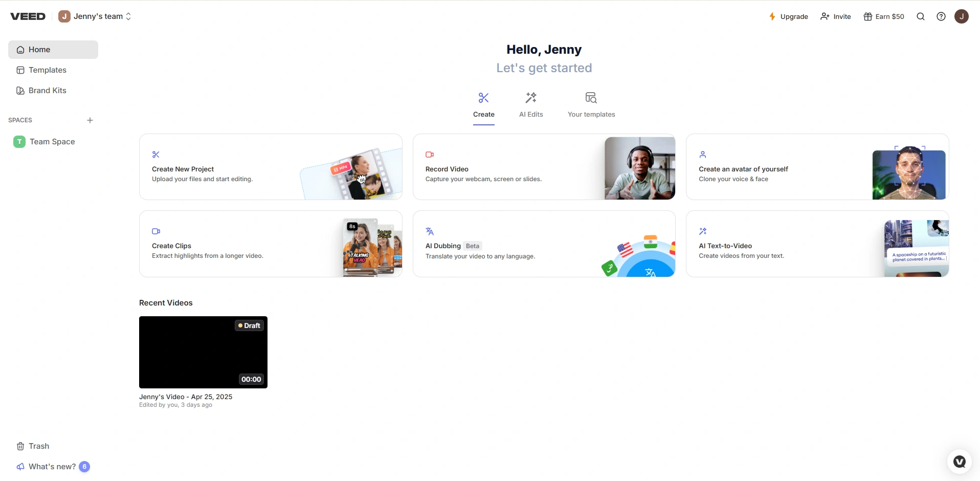980x481 pixels.
Task: Open the AI Text-to-Video card
Action: [x=817, y=244]
